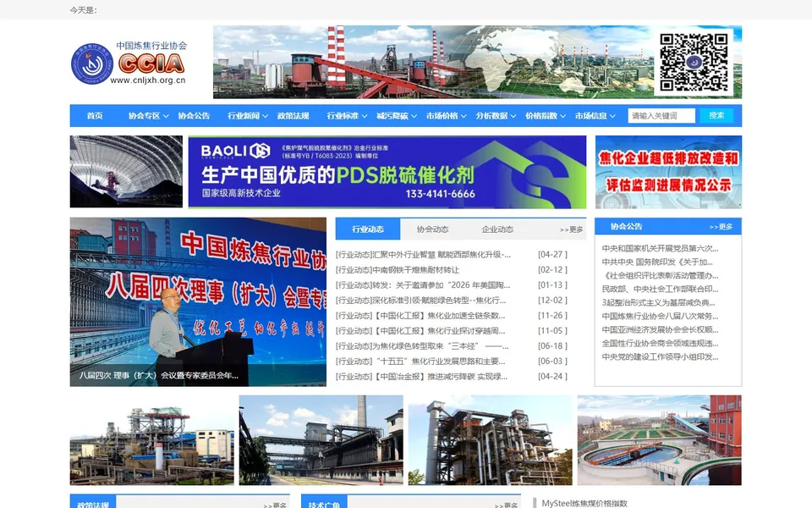Open the 八届四次理事会议 slideshow image
Viewport: 812px width, 508px height.
pyautogui.click(x=198, y=301)
